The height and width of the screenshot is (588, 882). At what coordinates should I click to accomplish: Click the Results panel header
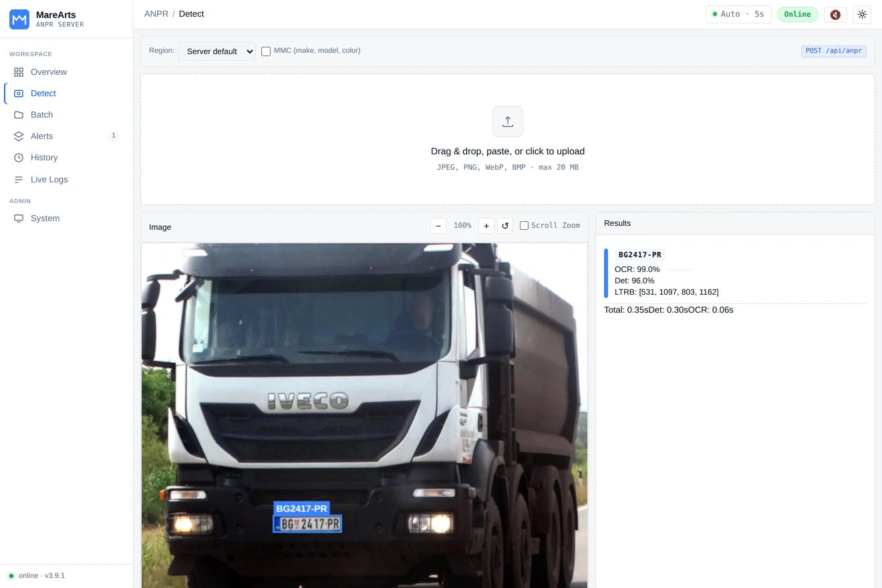735,224
